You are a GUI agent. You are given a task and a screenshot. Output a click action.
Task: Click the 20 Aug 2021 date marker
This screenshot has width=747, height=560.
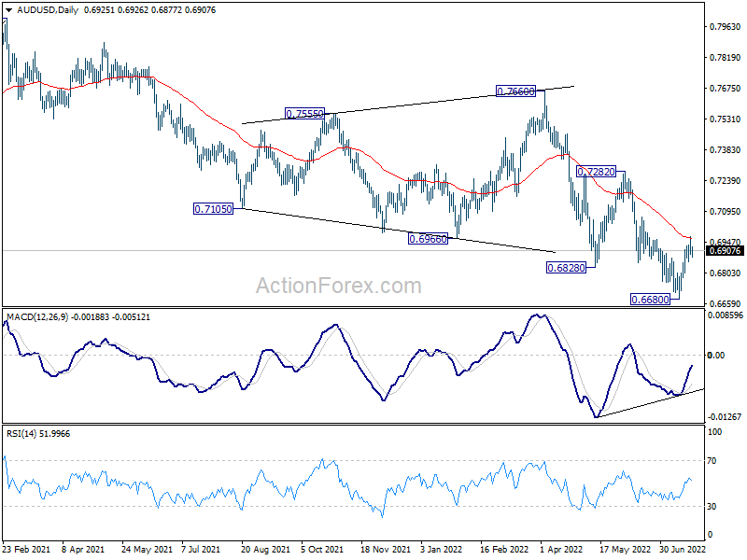coord(265,549)
